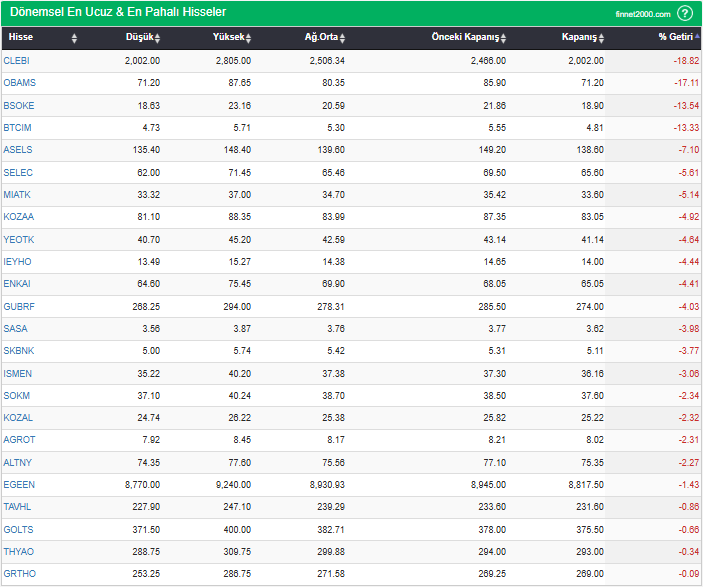Select OBAMS return value -17.11
Image resolution: width=703 pixels, height=587 pixels.
coord(686,83)
